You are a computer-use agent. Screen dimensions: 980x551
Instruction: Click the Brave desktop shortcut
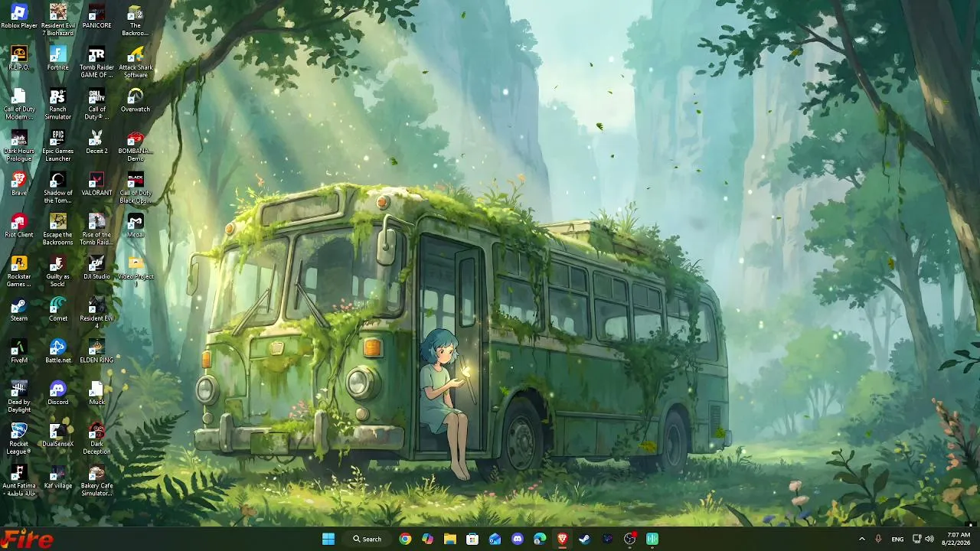click(x=19, y=184)
